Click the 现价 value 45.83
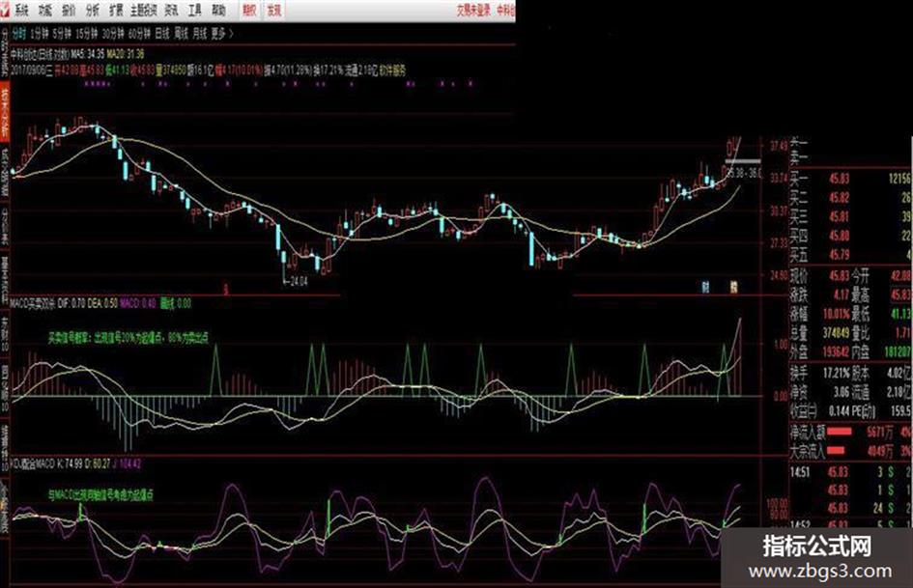913x588 pixels. (x=839, y=275)
